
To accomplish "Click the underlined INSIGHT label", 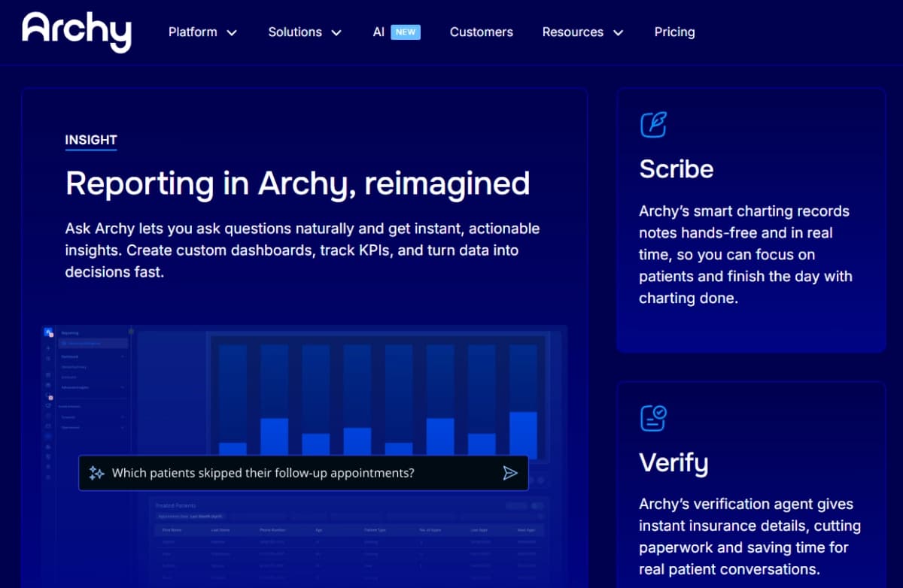I will point(90,140).
